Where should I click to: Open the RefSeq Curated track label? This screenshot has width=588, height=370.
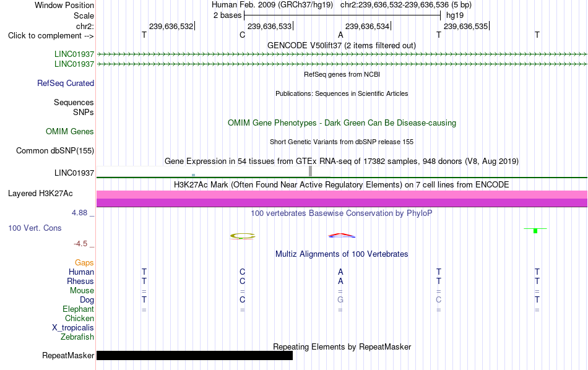tap(66, 84)
